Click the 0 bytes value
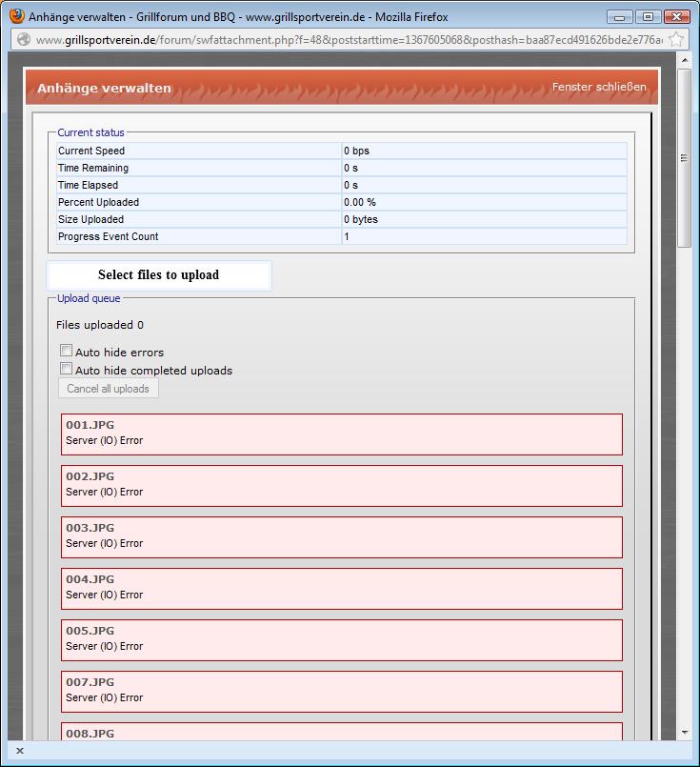 click(x=361, y=219)
